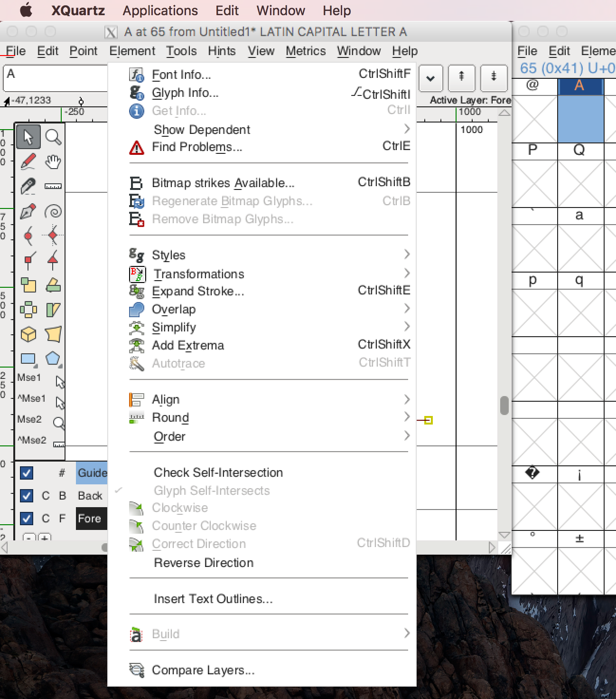The image size is (616, 699).
Task: Select the ruler tool
Action: tap(53, 186)
